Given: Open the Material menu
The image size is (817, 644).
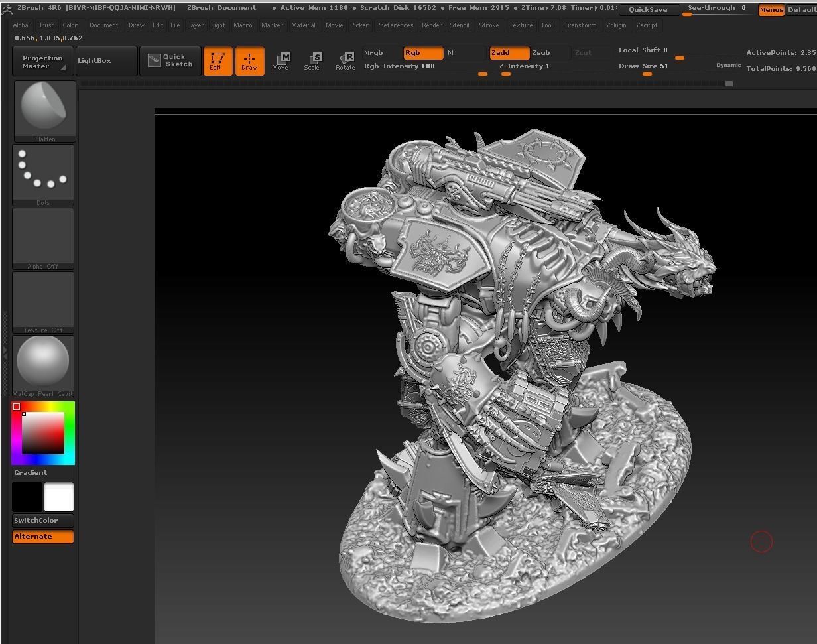Looking at the screenshot, I should tap(303, 25).
